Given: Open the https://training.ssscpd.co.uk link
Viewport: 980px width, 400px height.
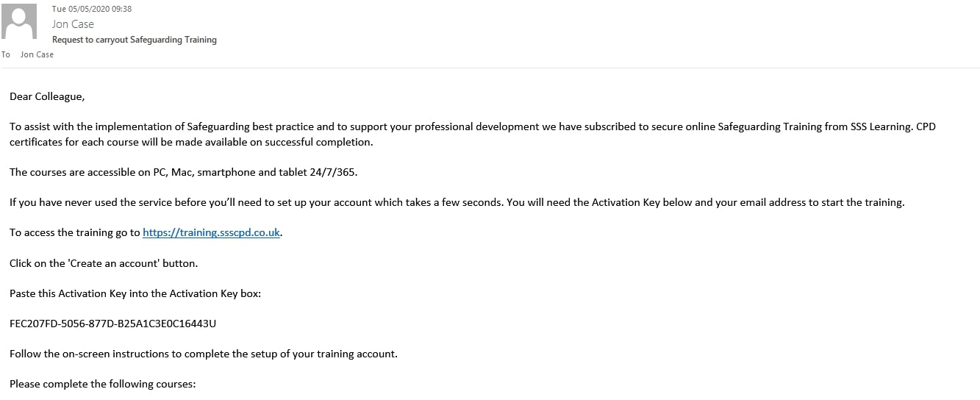Looking at the screenshot, I should tap(211, 232).
